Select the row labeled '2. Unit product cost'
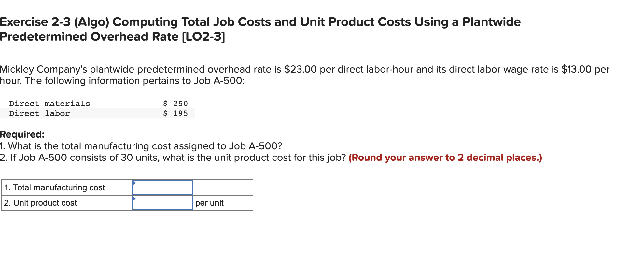The height and width of the screenshot is (263, 644). 41,203
